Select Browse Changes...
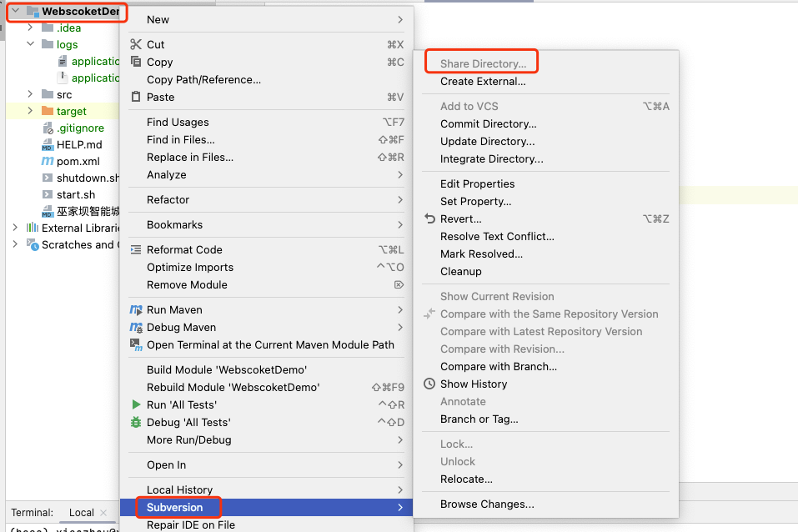This screenshot has width=798, height=532. tap(487, 504)
